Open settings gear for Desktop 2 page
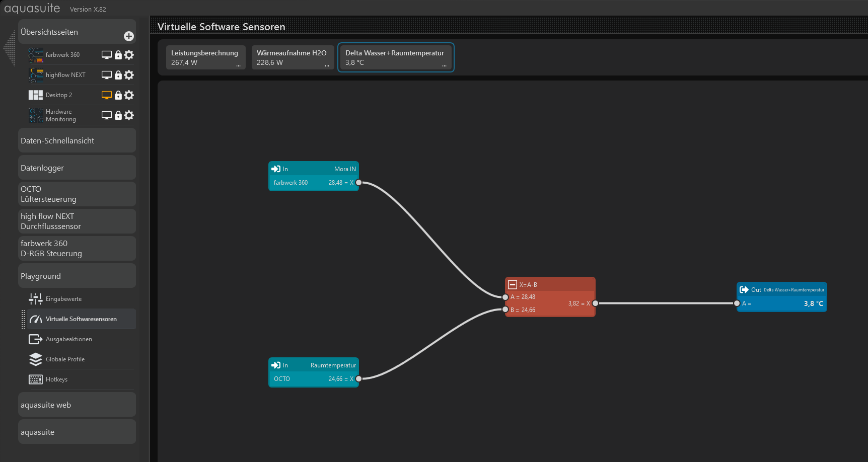Screen dimensions: 868x462 [x=129, y=95]
